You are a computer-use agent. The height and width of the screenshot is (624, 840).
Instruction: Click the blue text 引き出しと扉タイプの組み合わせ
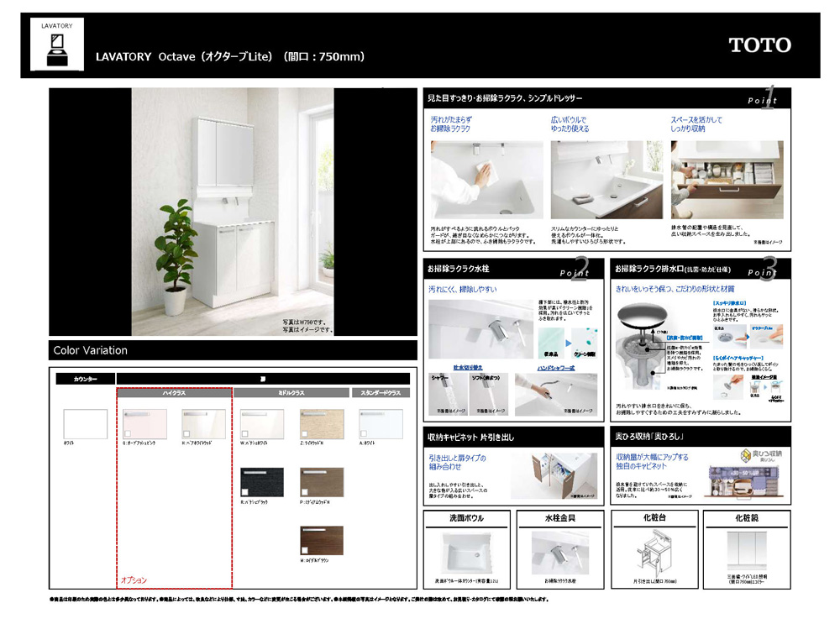click(x=457, y=462)
